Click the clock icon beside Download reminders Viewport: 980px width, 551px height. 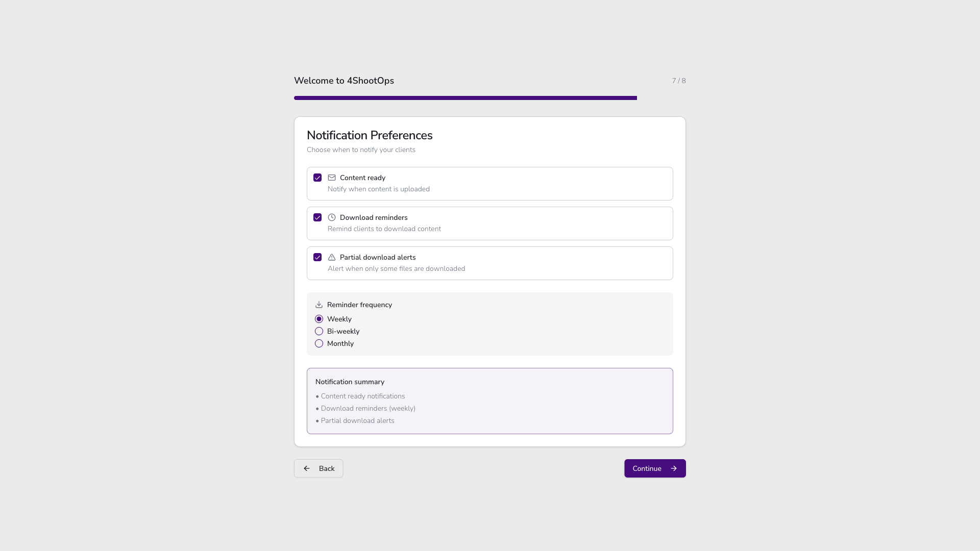tap(331, 217)
